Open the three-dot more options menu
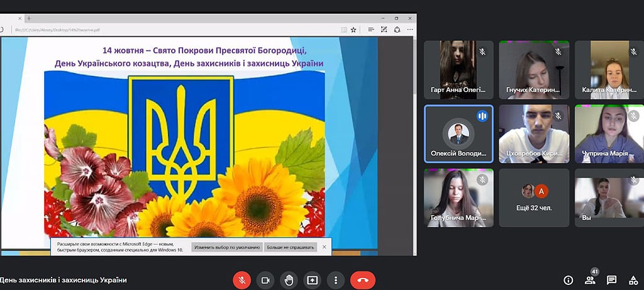This screenshot has width=644, height=290. (x=336, y=280)
